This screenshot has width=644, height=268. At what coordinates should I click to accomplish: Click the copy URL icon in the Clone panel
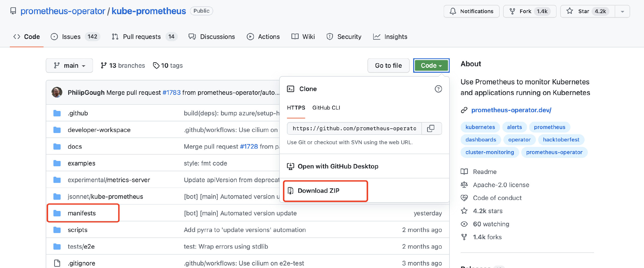pyautogui.click(x=431, y=128)
